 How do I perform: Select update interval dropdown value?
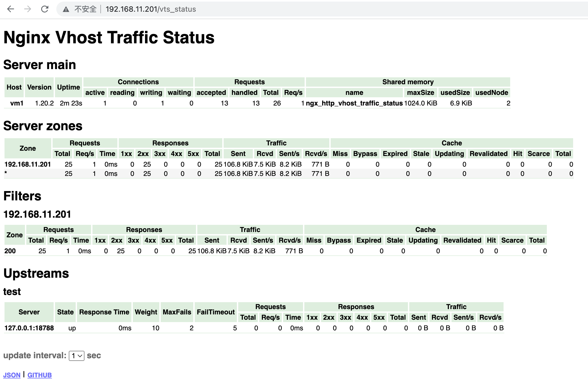pyautogui.click(x=76, y=355)
